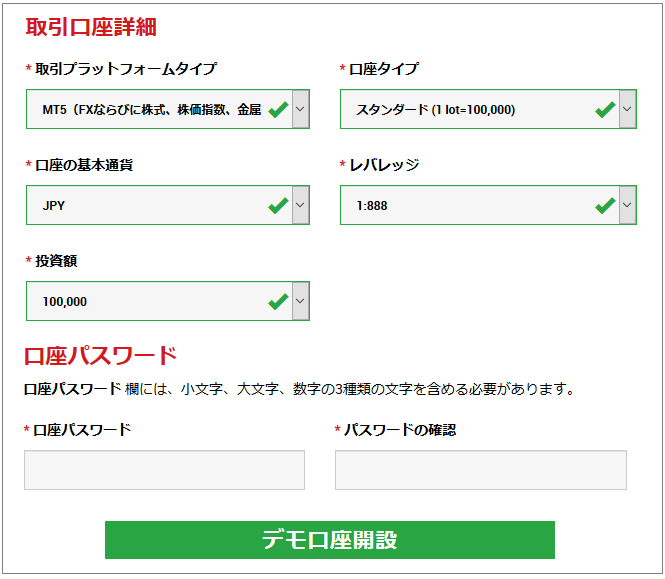Click the デモ口座開設 green button
The image size is (665, 579).
pos(330,540)
